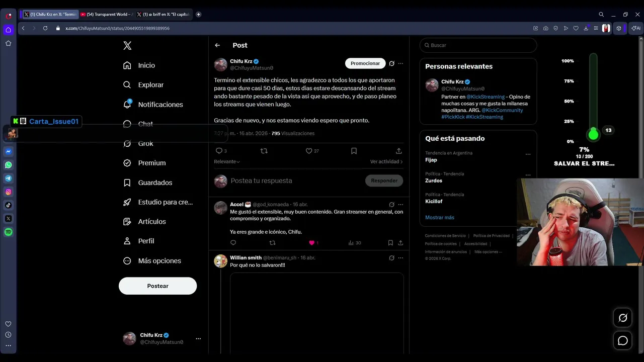Open TikTok in browser sidebar

tap(9, 205)
